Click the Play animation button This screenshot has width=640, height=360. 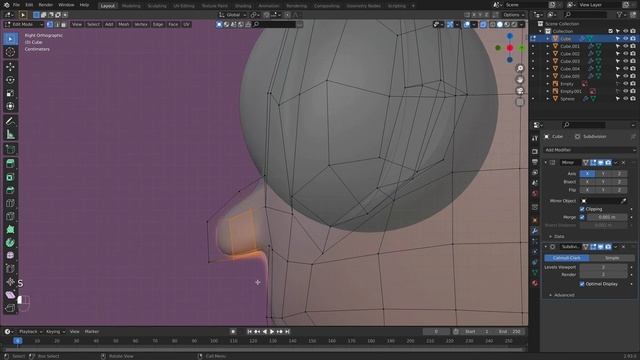coord(272,332)
